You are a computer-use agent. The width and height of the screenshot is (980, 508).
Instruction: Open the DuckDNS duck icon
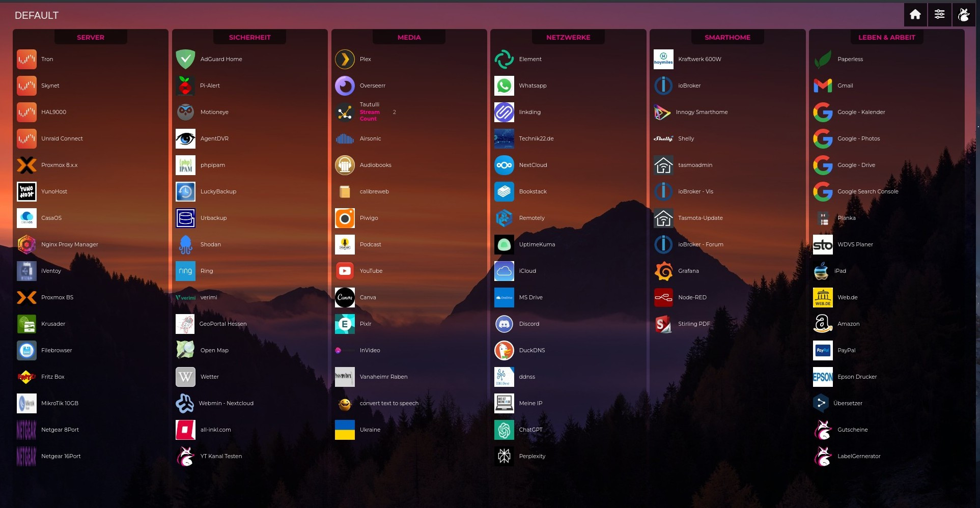point(504,350)
